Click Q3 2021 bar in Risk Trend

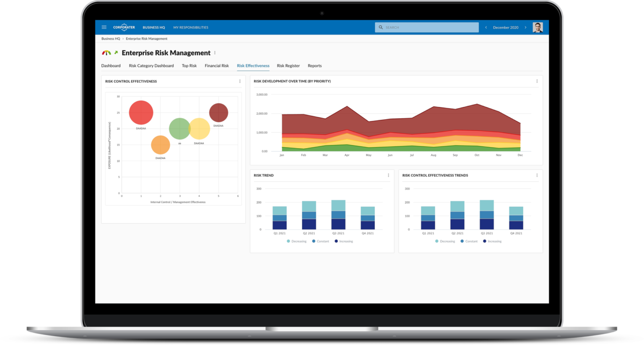[338, 215]
